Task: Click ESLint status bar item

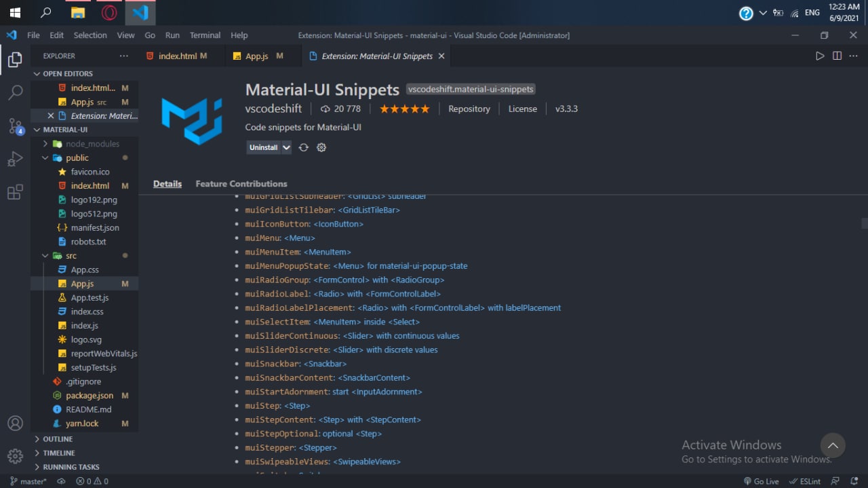Action: point(805,481)
